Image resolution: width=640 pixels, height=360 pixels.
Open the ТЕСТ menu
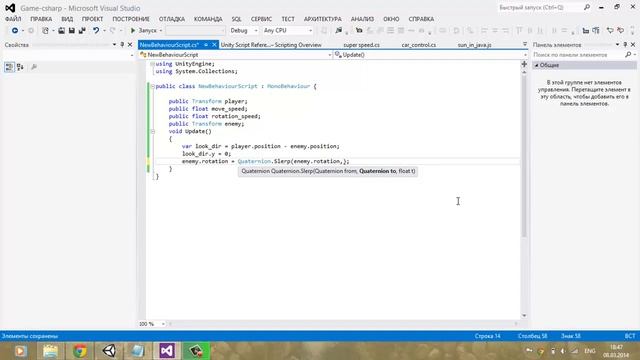(288, 19)
